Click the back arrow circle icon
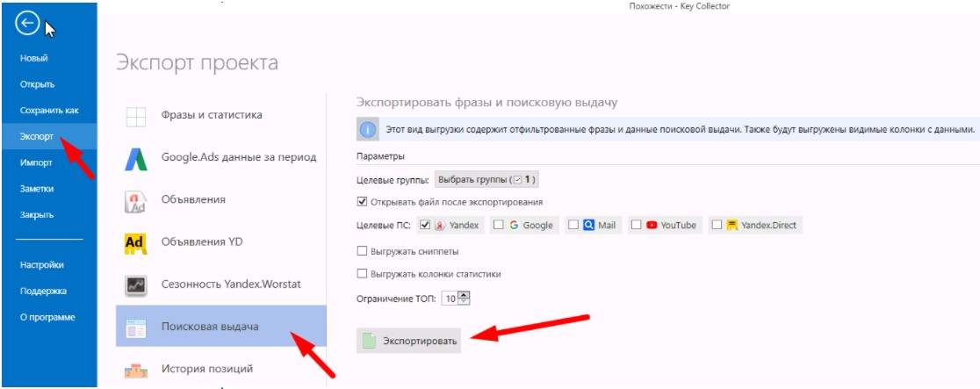 click(x=29, y=24)
